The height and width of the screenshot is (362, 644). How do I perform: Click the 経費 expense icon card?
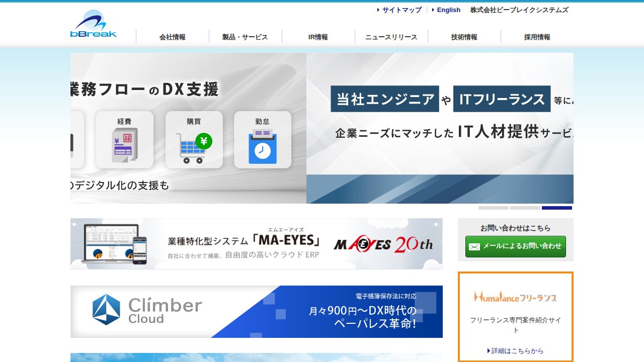[x=125, y=140]
